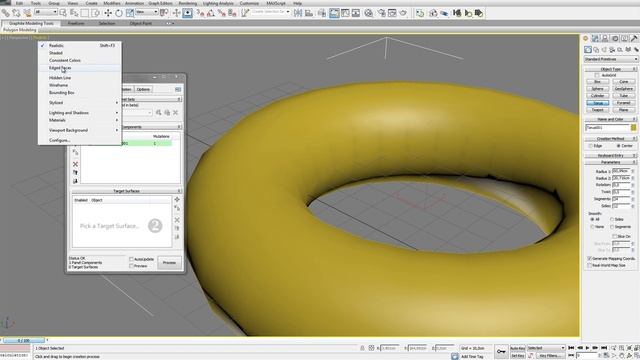640x360 pixels.
Task: Toggle Generate Mapping Coords checkbox
Action: click(589, 259)
